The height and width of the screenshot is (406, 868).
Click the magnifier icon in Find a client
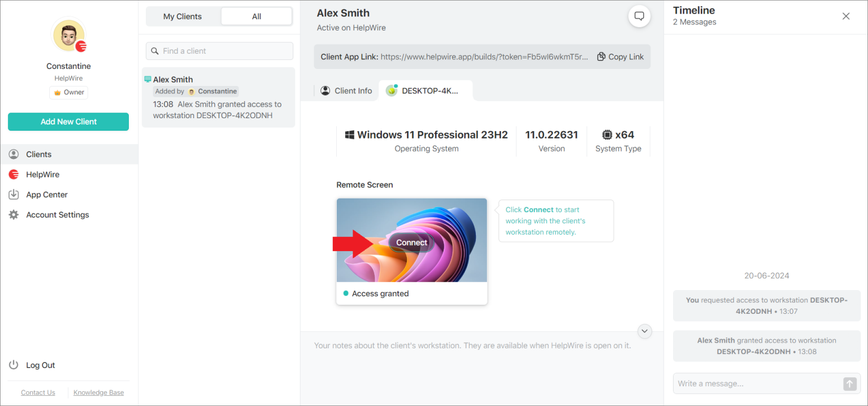[x=155, y=51]
